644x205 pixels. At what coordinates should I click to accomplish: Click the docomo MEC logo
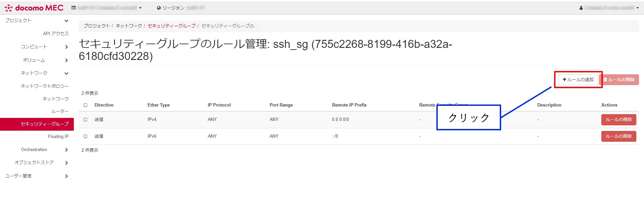34,8
